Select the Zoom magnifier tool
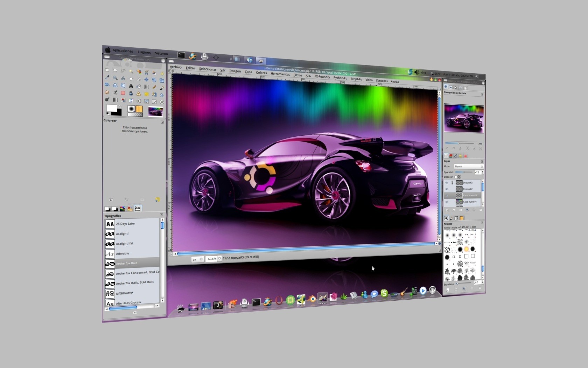This screenshot has height=368, width=588. (115, 78)
